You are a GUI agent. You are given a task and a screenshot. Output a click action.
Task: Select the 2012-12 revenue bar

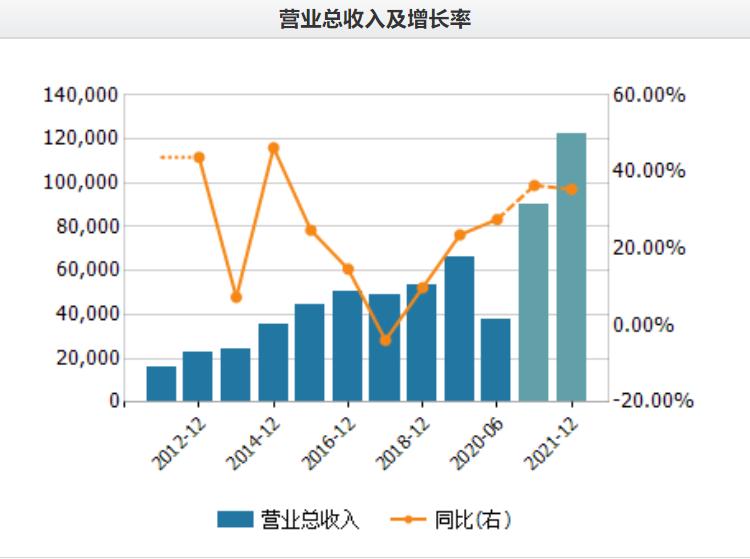click(198, 376)
